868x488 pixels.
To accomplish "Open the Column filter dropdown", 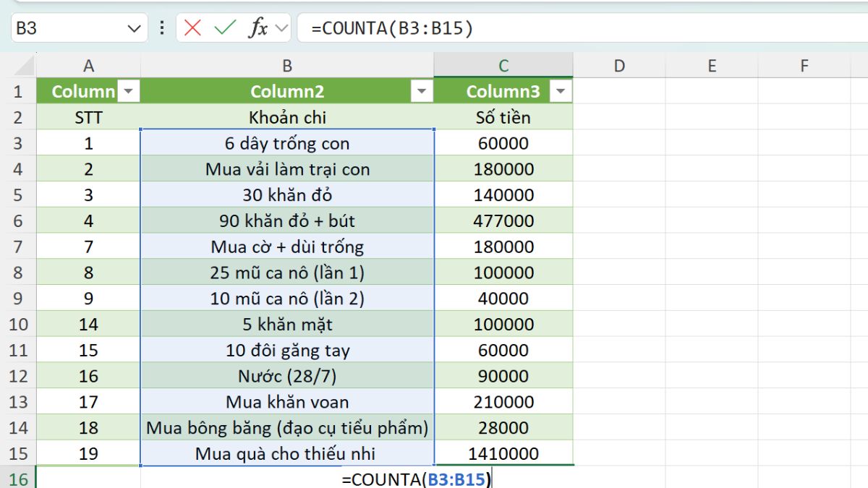I will [x=128, y=91].
